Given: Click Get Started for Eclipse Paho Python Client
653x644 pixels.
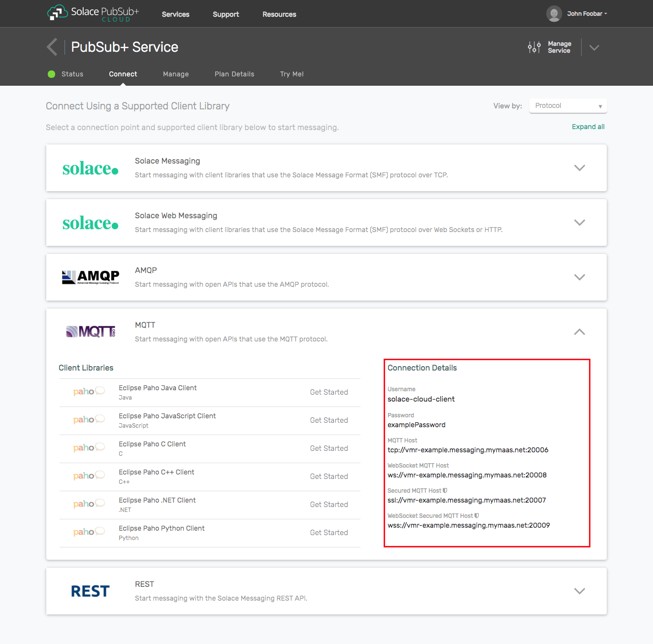Looking at the screenshot, I should pos(329,532).
